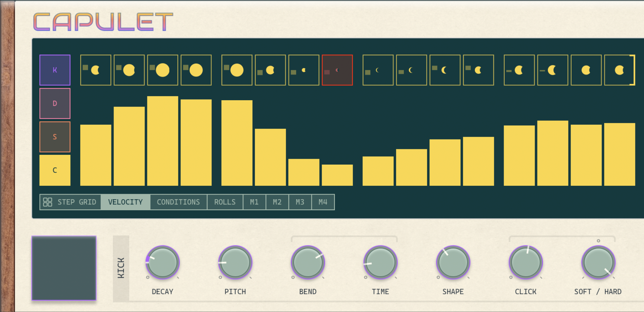Click the red highlighted eighth step cell
This screenshot has height=312, width=644.
point(337,70)
